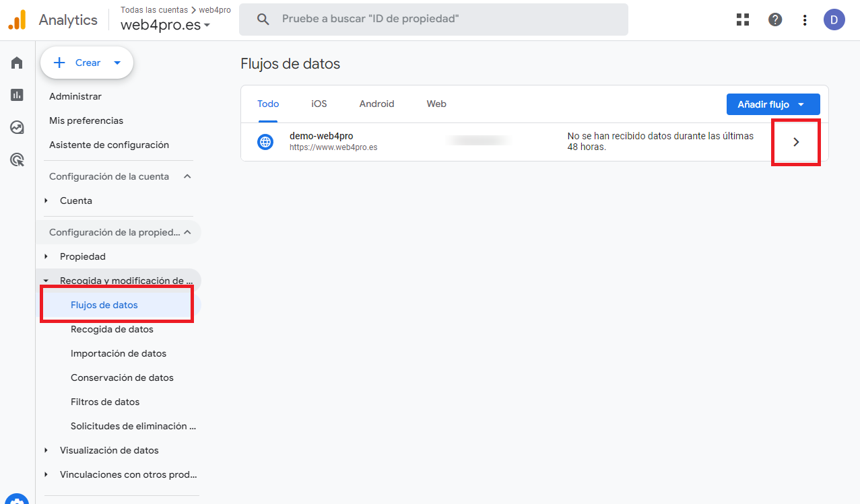Switch to the Android tab
860x504 pixels.
tap(376, 104)
